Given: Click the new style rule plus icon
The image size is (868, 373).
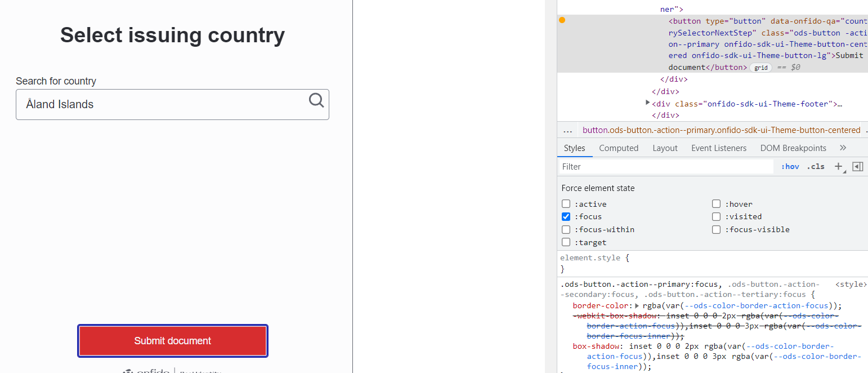Looking at the screenshot, I should click(838, 166).
